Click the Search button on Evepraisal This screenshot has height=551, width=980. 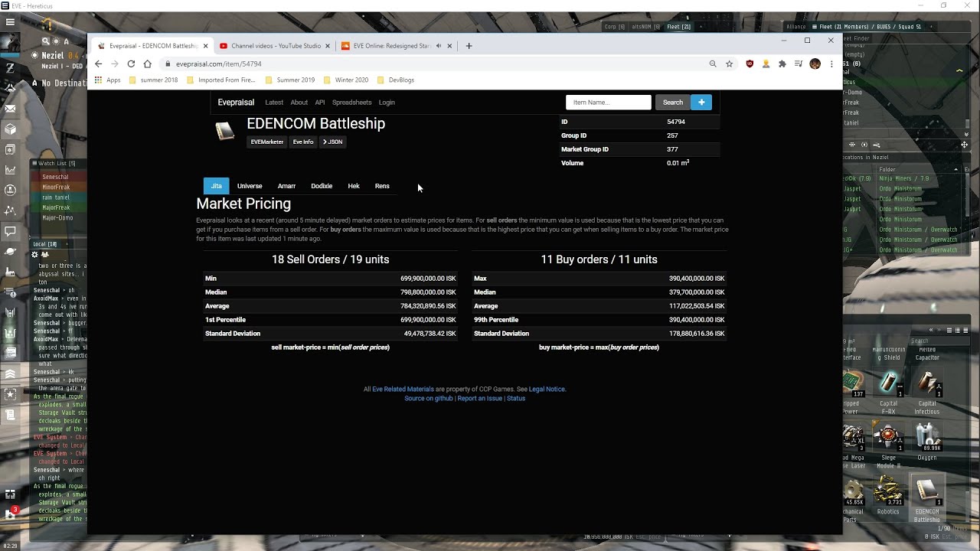pyautogui.click(x=673, y=103)
